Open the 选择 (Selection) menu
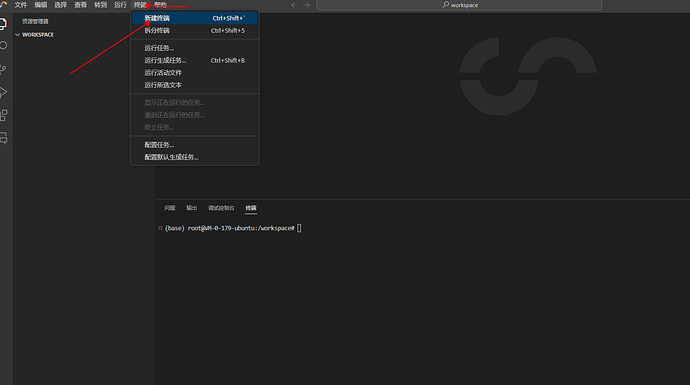690x385 pixels. click(x=60, y=5)
